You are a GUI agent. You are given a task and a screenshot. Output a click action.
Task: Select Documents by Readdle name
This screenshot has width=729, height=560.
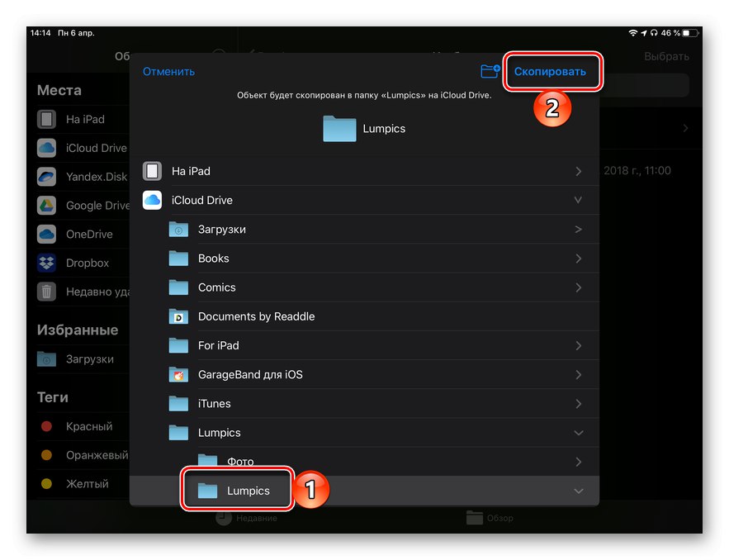tap(256, 316)
